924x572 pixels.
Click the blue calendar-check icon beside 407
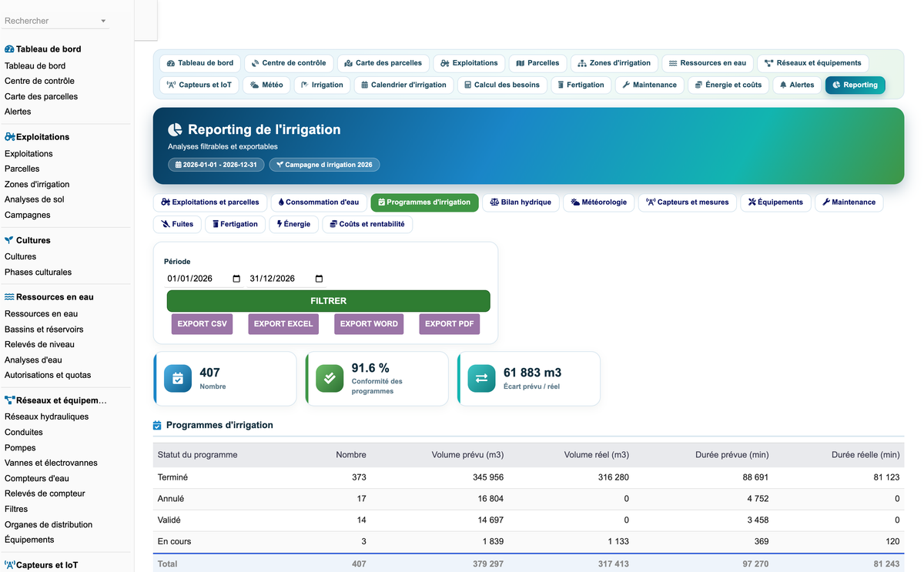(178, 378)
